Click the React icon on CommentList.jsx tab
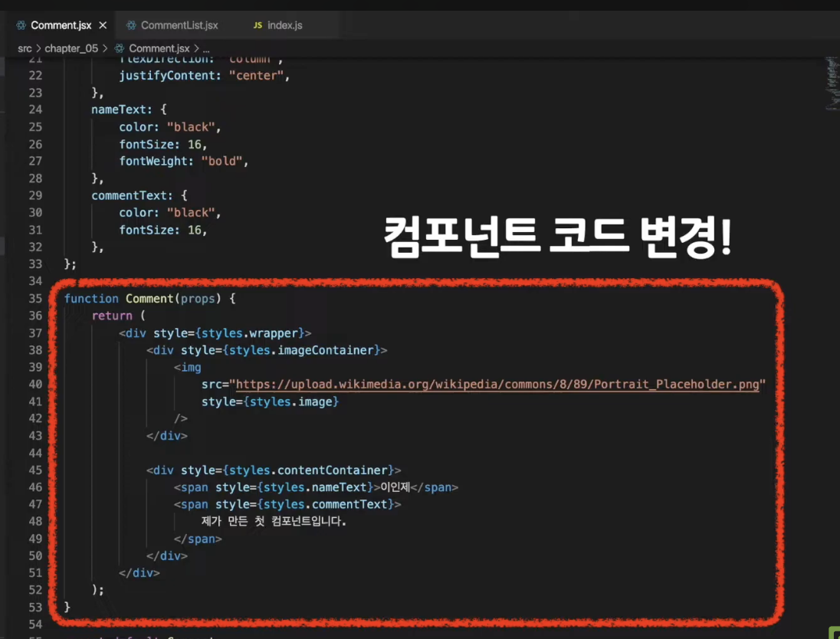The width and height of the screenshot is (840, 639). point(131,25)
